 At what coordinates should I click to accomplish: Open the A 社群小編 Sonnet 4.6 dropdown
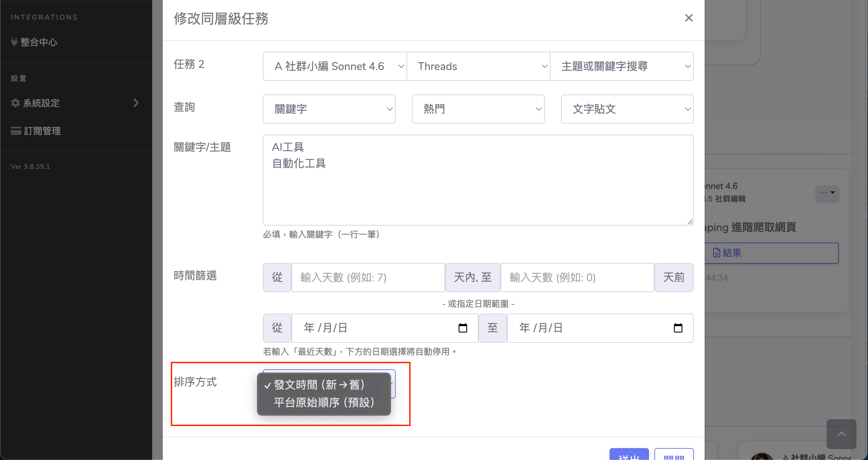(334, 66)
